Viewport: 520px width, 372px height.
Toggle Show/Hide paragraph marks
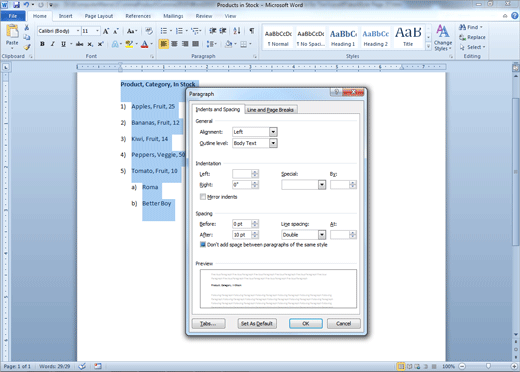click(x=252, y=31)
